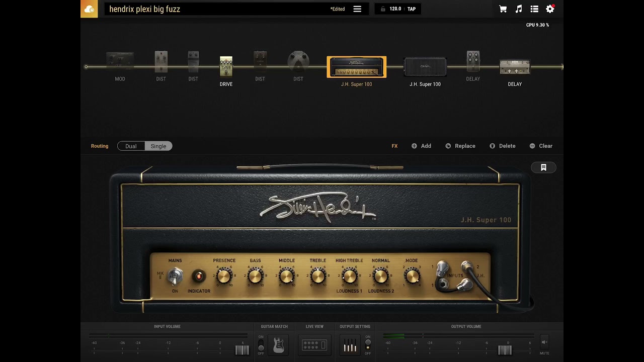Select the J.H. Super 100 cabinet

click(425, 67)
